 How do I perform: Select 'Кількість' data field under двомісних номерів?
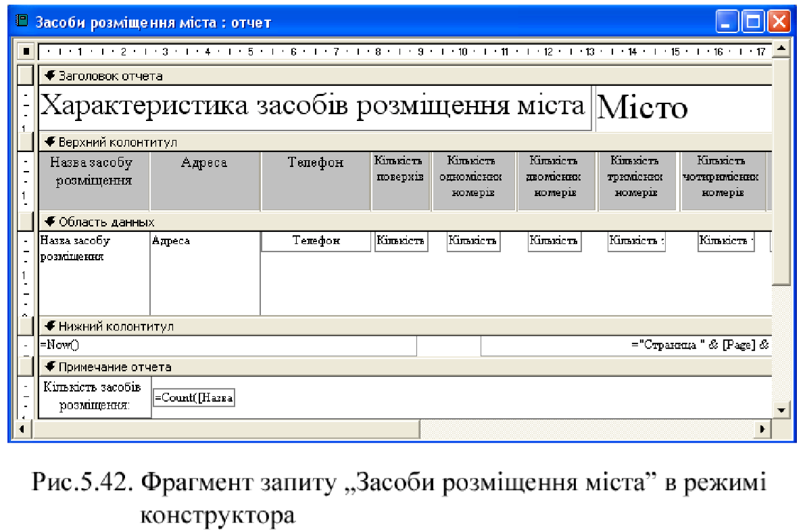click(554, 241)
